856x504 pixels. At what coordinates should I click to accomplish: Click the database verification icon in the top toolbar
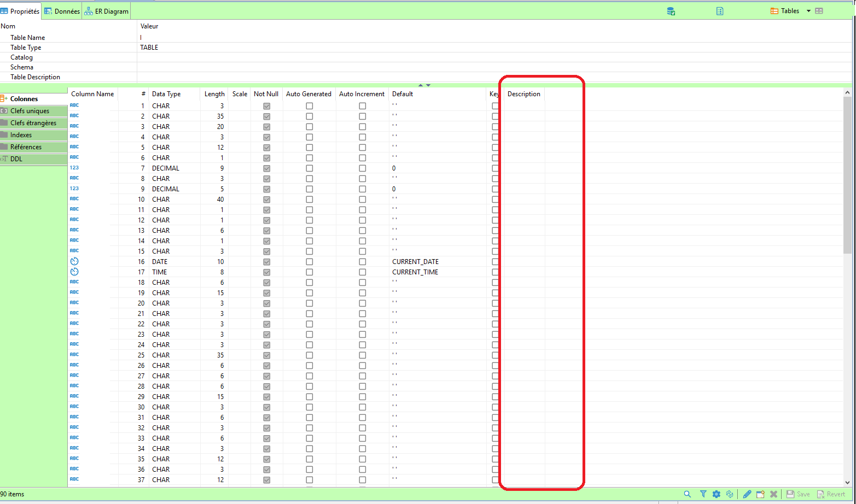tap(671, 10)
